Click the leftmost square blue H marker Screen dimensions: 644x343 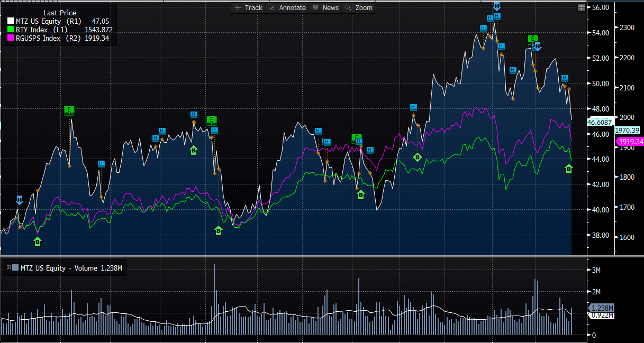click(x=101, y=164)
